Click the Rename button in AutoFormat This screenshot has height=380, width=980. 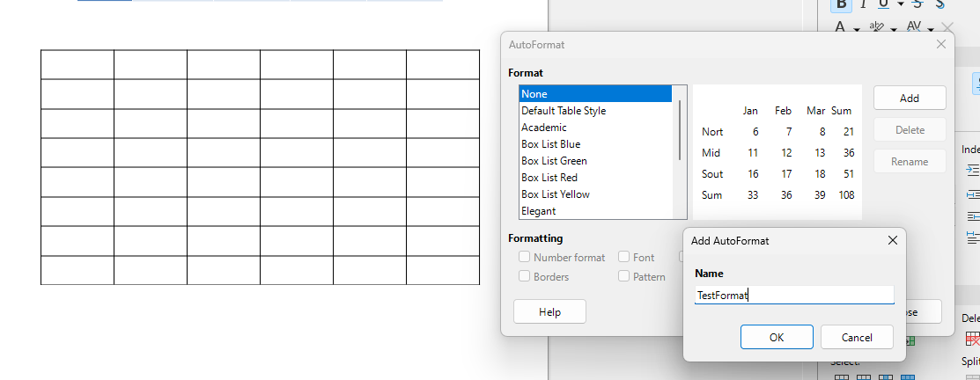[x=910, y=162]
